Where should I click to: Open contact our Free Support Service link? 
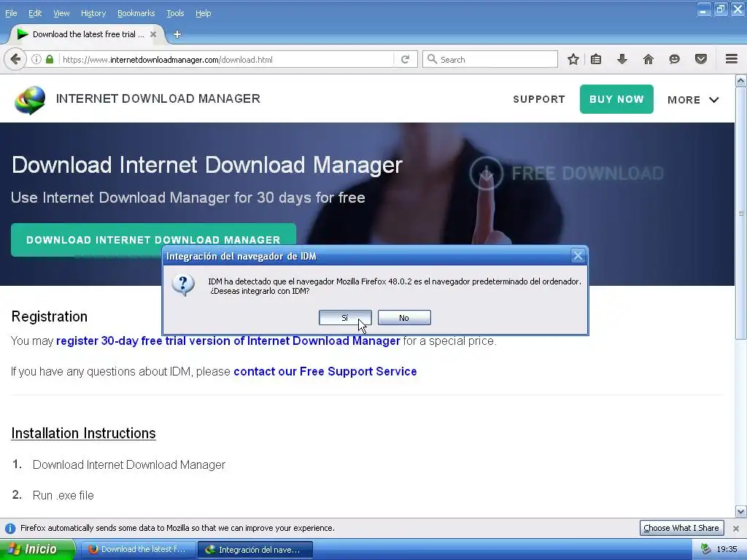pos(325,371)
